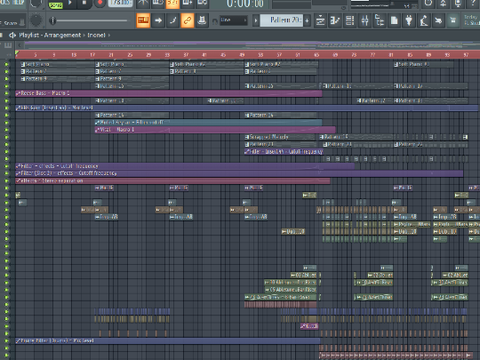Screen dimensions: 480x360
Task: Click the song position slider
Action: (88, 21)
